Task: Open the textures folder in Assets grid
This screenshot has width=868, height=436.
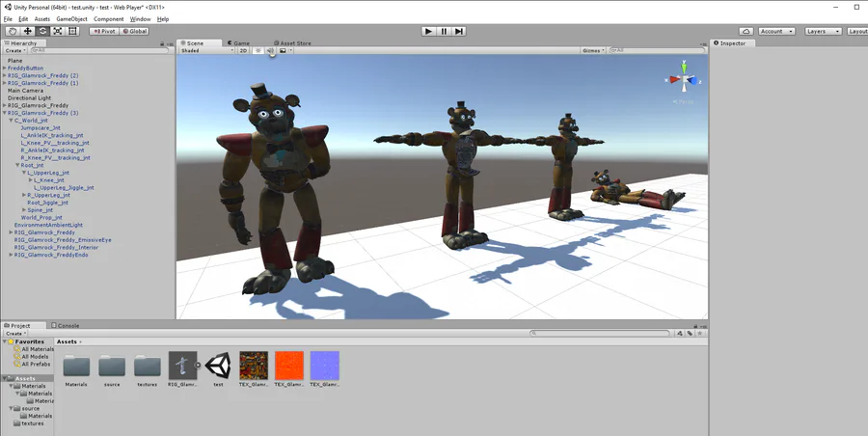Action: tap(148, 368)
